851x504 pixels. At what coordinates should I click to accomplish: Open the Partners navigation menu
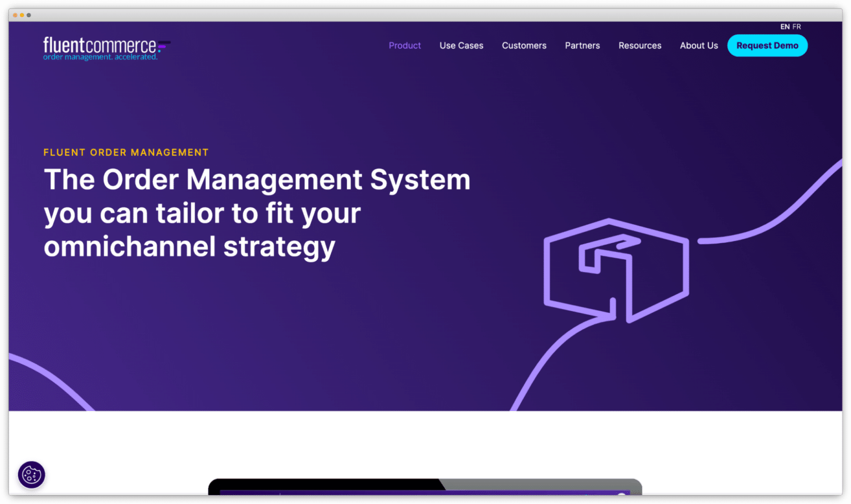click(x=582, y=45)
